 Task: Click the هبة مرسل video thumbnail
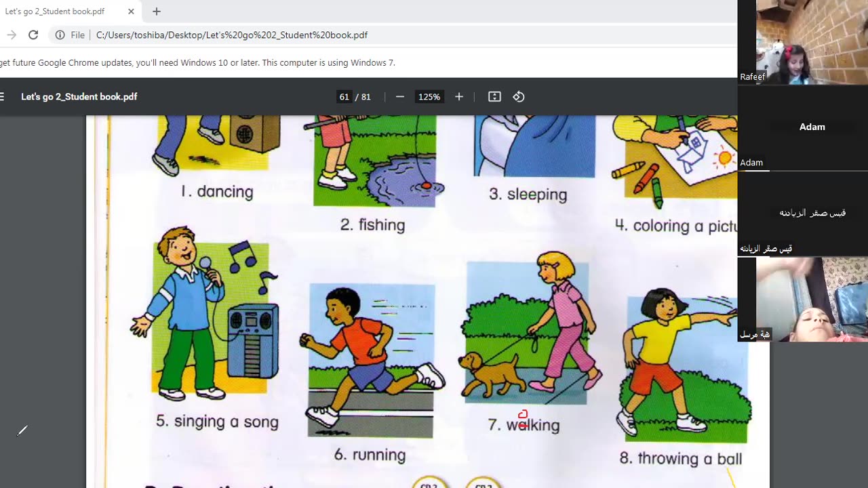pyautogui.click(x=803, y=299)
